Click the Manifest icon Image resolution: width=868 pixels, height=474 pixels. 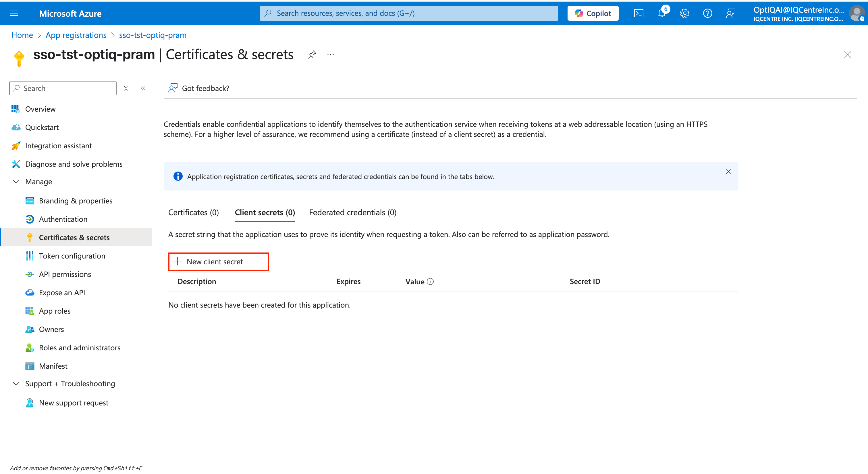pos(30,366)
